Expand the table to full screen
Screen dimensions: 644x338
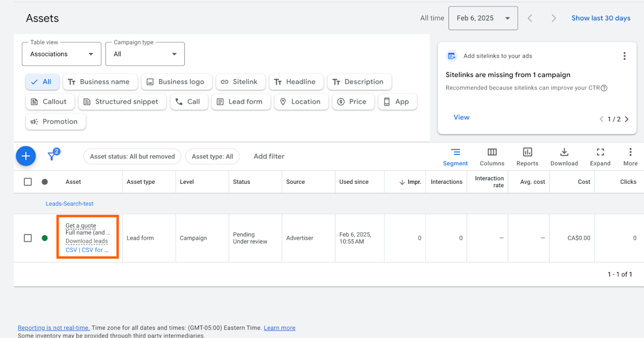[600, 157]
